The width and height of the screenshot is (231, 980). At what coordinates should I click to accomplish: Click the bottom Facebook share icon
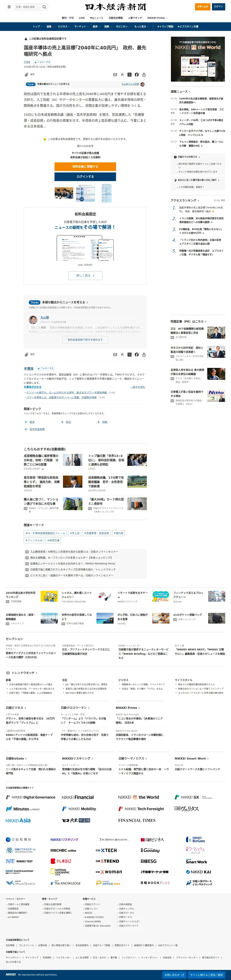pos(137,355)
